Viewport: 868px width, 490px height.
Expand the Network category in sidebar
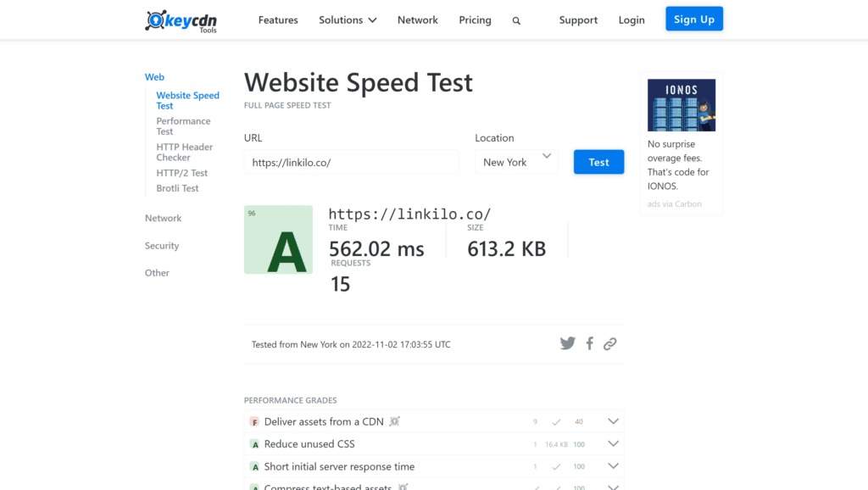pyautogui.click(x=164, y=218)
